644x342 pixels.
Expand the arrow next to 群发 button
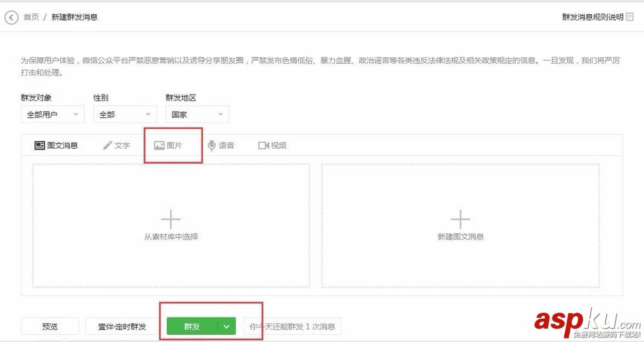(227, 327)
